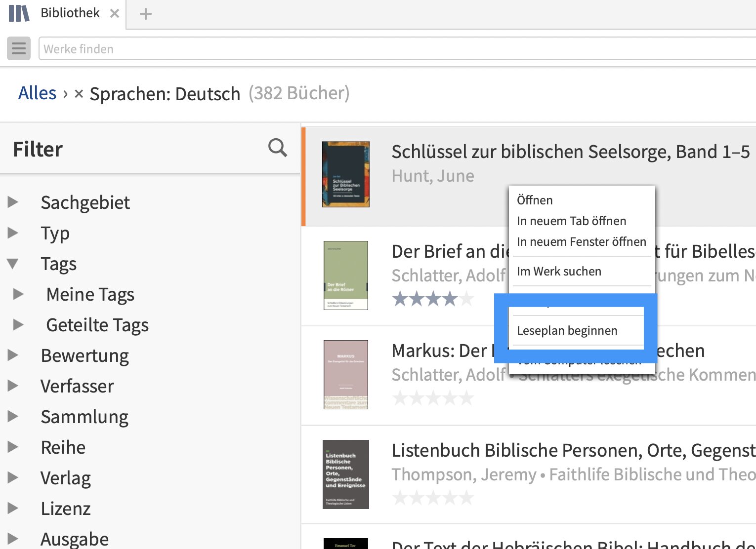Click the Sachgebiet filter label
Screen dimensions: 756x549
[x=85, y=202]
